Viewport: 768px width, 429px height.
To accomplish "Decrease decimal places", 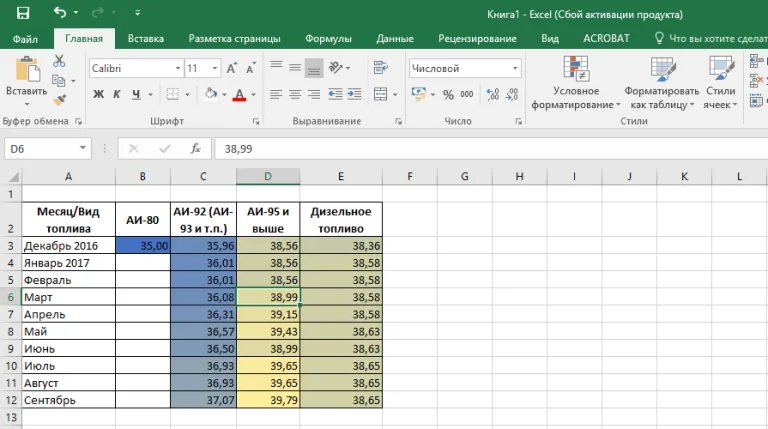I will tap(512, 94).
